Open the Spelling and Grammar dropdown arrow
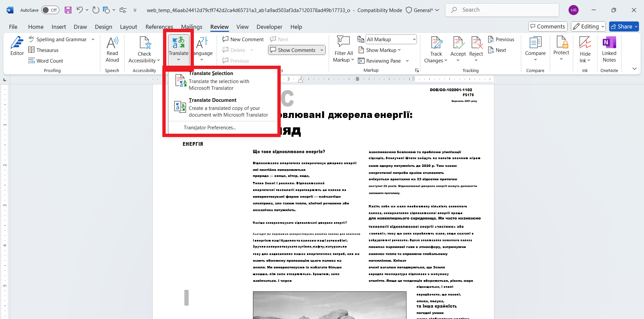This screenshot has width=644, height=319. coord(93,40)
